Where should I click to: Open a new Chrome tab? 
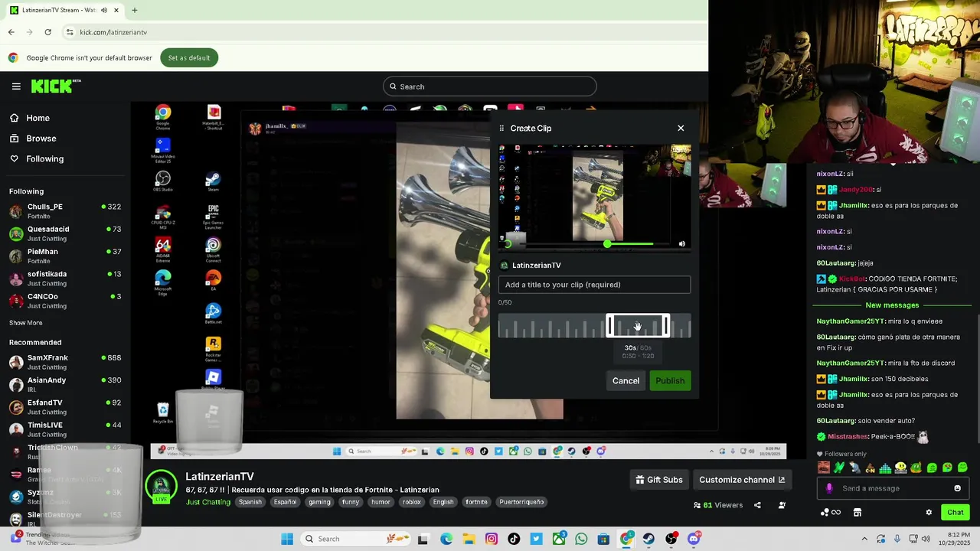coord(135,10)
